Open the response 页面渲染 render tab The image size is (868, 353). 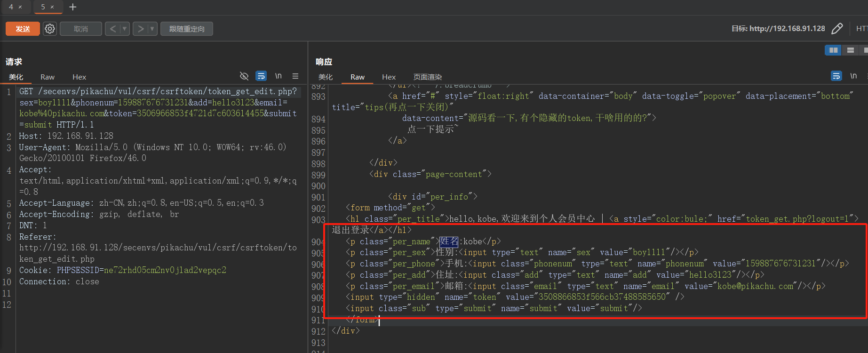pyautogui.click(x=428, y=77)
